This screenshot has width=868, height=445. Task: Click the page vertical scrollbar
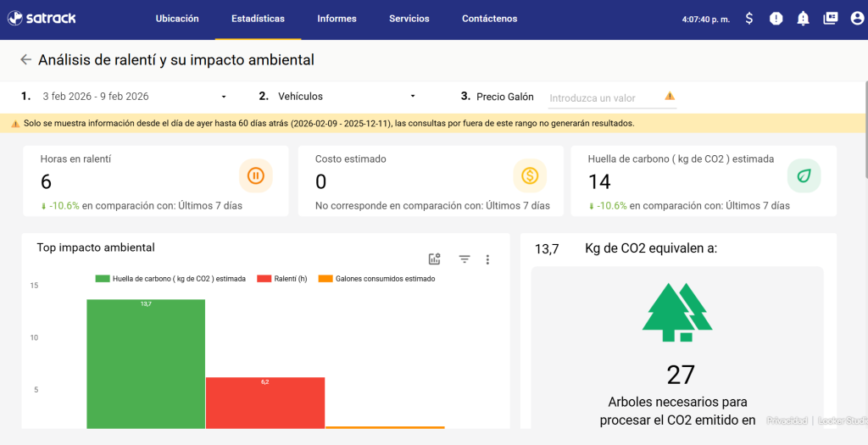coord(865,130)
